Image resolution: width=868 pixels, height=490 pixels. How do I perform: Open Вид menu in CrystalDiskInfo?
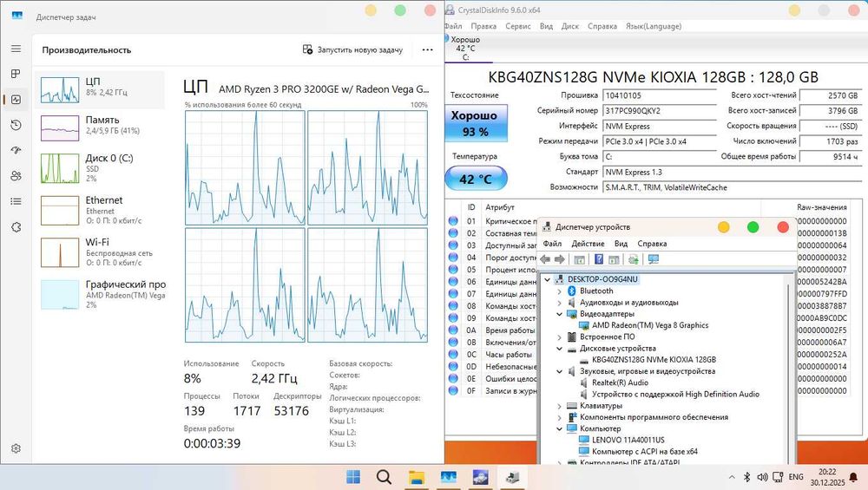(x=546, y=26)
